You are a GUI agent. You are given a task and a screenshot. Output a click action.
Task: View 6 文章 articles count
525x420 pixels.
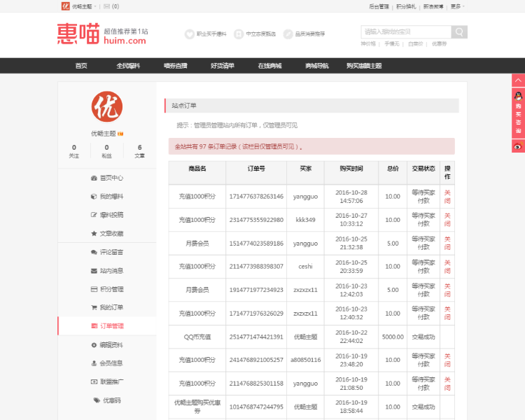[139, 151]
